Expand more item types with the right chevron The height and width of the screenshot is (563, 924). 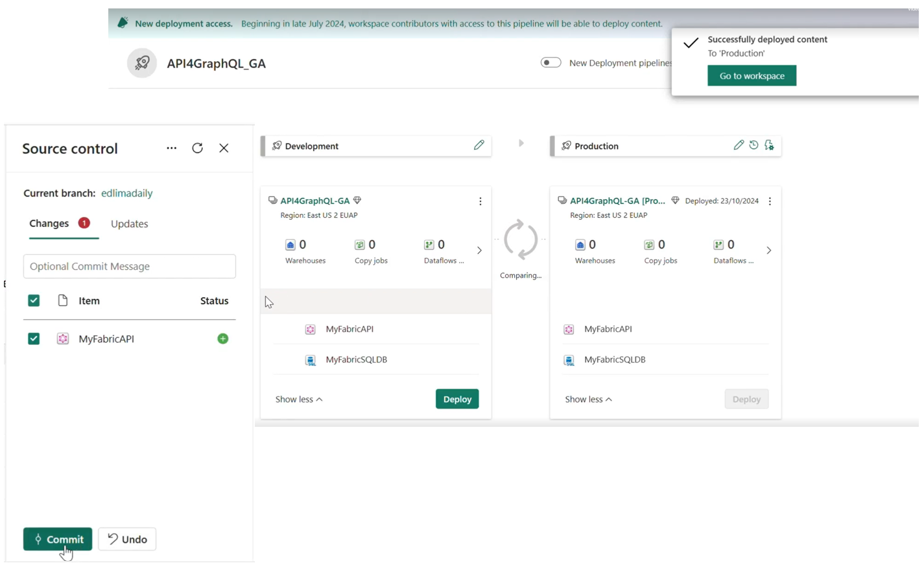[479, 250]
